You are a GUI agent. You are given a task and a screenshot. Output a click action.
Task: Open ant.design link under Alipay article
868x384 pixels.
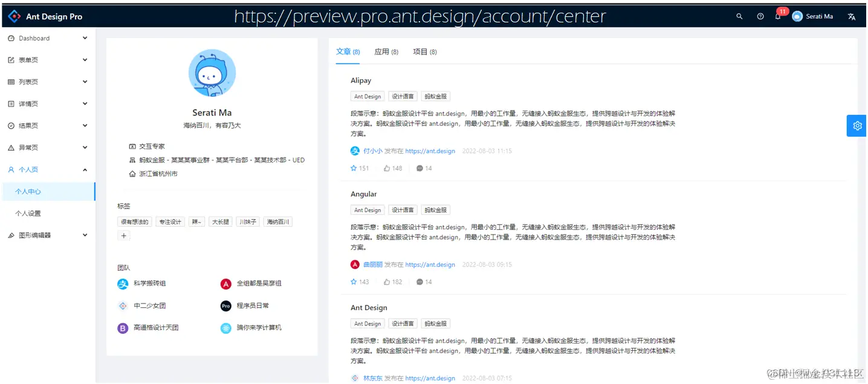[x=430, y=151]
